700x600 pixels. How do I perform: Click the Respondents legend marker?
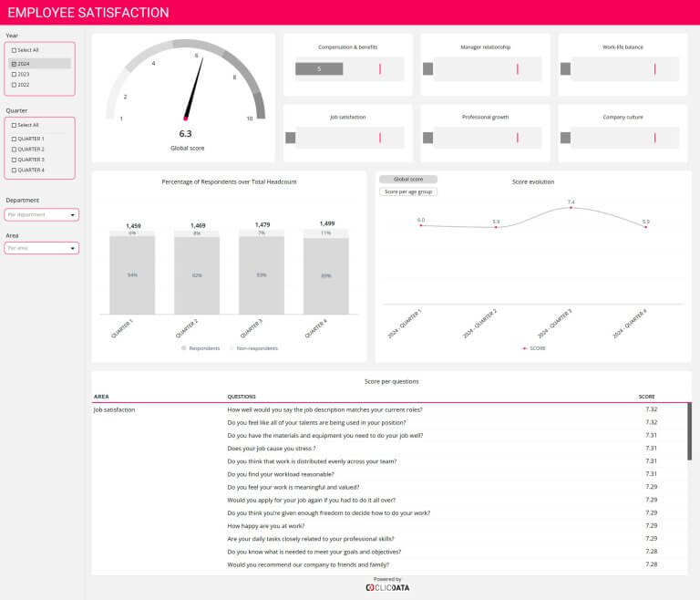pos(184,347)
